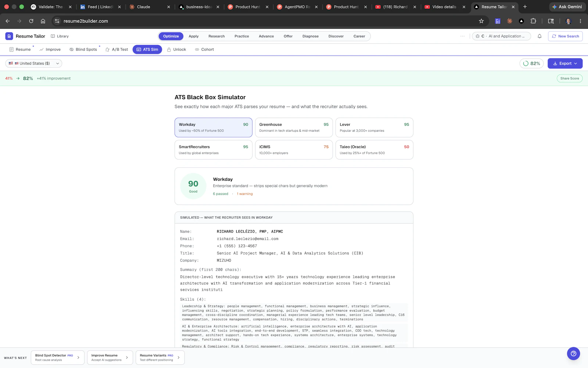Open the AI and Application job selector
588x368 pixels.
pyautogui.click(x=501, y=36)
